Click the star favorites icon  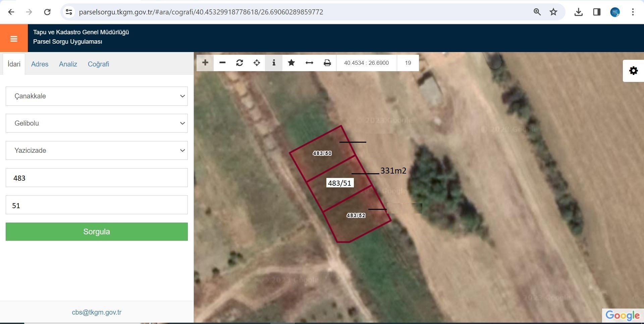(291, 63)
